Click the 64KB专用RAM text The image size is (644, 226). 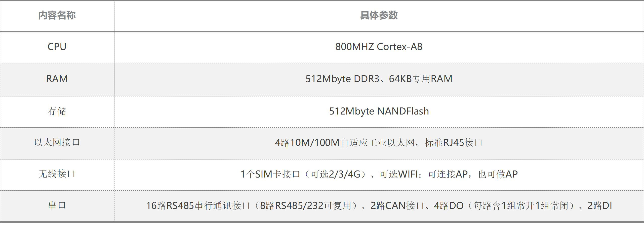click(421, 79)
